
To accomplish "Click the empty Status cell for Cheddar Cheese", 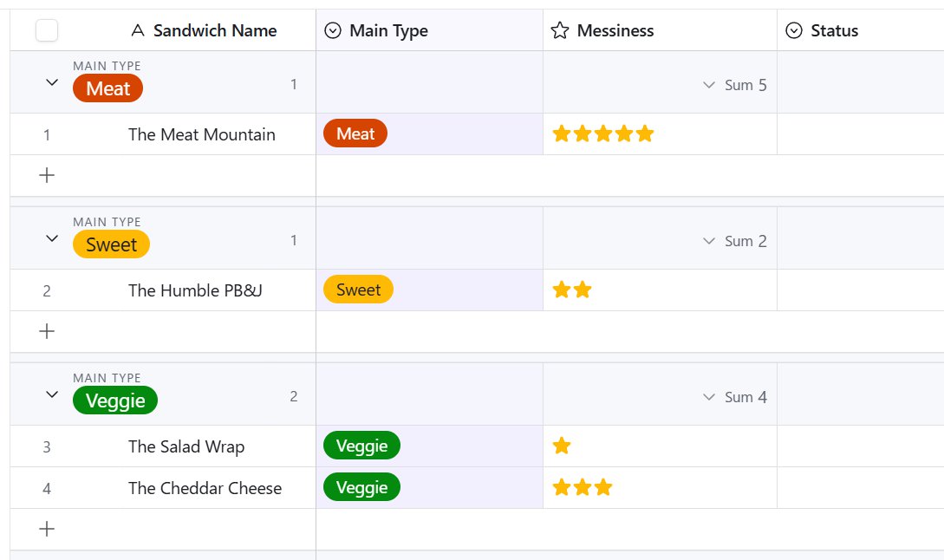I will [x=859, y=488].
